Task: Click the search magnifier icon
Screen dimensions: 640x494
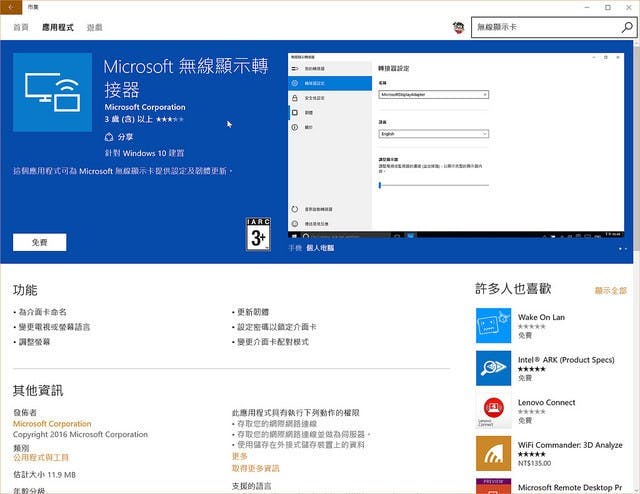Action: [626, 29]
